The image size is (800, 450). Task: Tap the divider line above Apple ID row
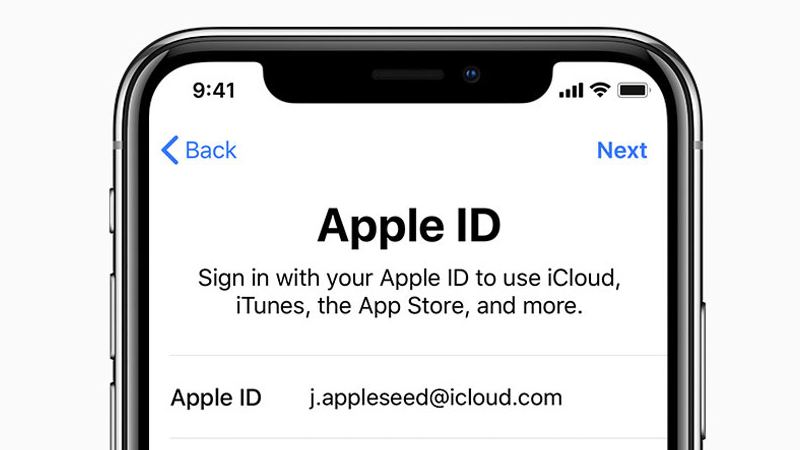coord(418,355)
